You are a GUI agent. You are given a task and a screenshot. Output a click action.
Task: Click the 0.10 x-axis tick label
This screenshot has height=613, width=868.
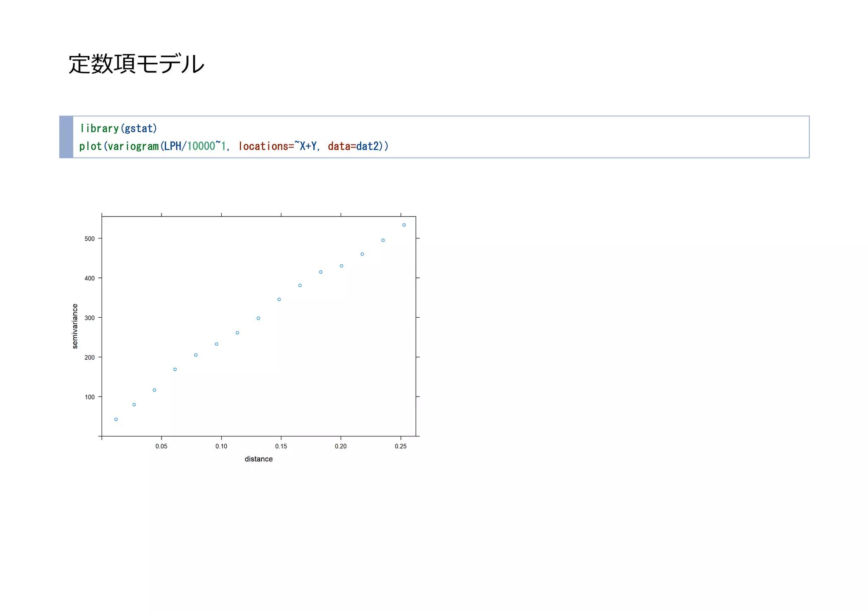click(221, 446)
